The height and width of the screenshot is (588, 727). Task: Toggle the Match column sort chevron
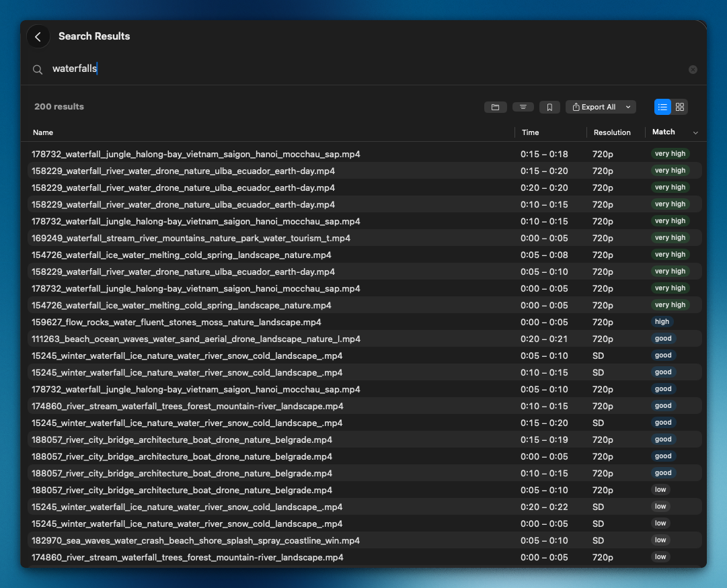[x=695, y=133]
